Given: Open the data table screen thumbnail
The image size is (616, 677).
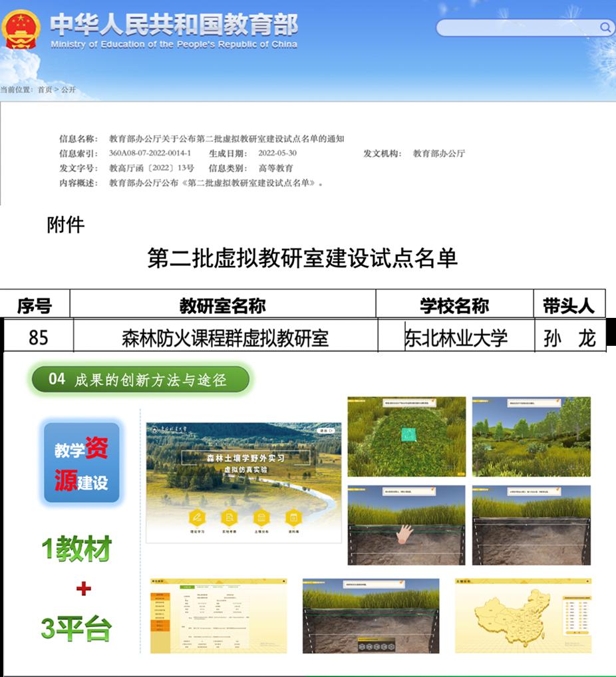Looking at the screenshot, I should pyautogui.click(x=219, y=615).
